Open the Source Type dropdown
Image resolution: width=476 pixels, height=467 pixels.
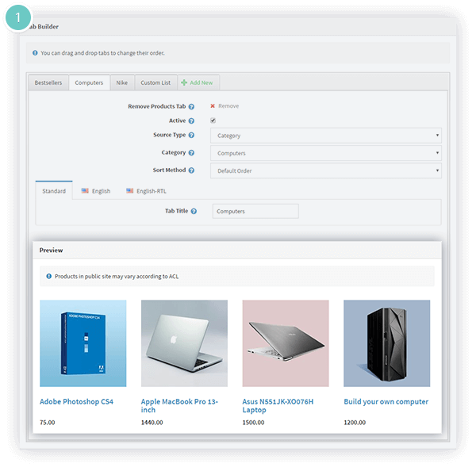tap(326, 136)
